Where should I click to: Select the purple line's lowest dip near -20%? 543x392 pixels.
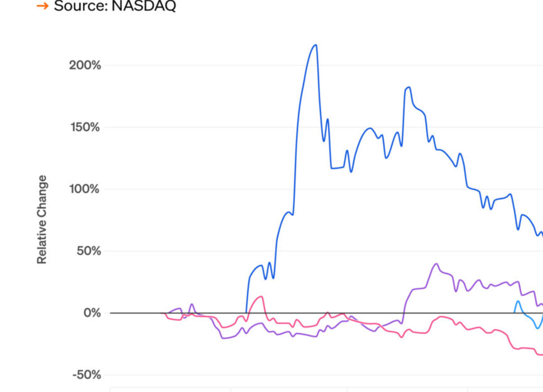point(224,338)
